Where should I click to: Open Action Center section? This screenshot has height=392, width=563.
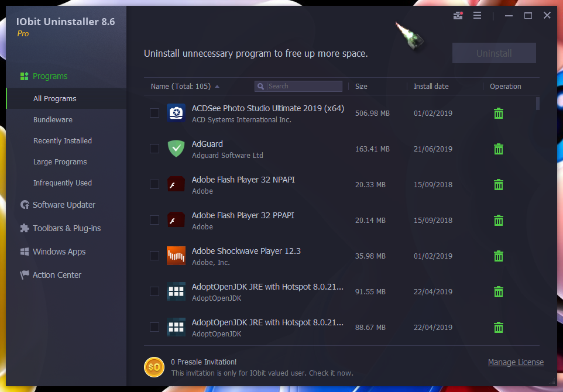coord(51,275)
